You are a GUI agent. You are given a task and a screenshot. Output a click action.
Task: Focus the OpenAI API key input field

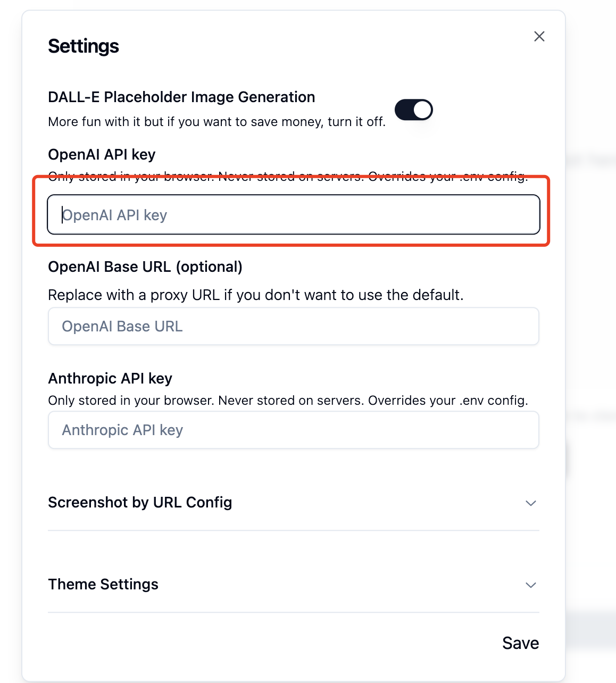294,214
